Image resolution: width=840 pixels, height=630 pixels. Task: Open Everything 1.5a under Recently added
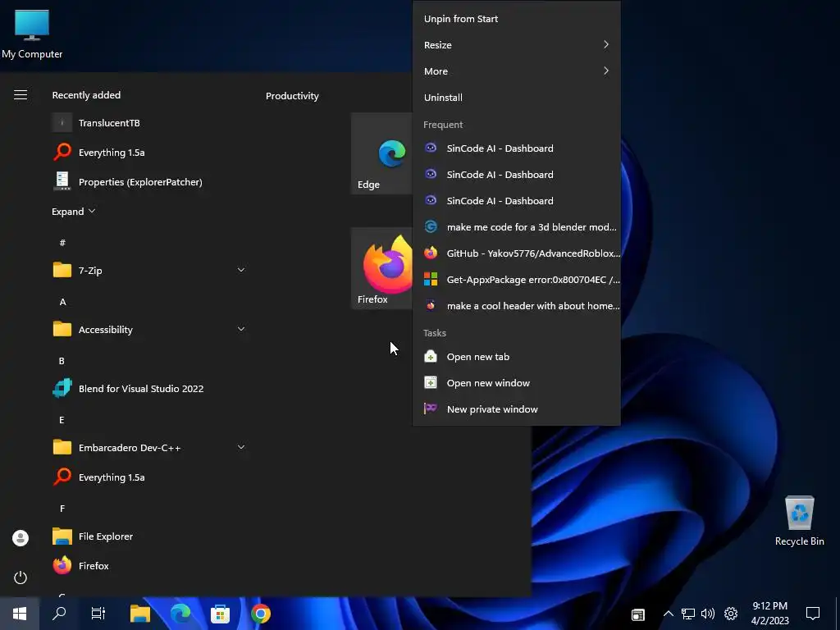coord(150,152)
